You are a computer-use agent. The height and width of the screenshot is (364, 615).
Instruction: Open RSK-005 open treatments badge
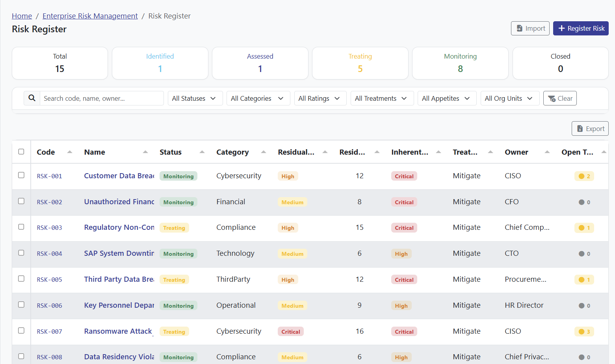pyautogui.click(x=584, y=280)
